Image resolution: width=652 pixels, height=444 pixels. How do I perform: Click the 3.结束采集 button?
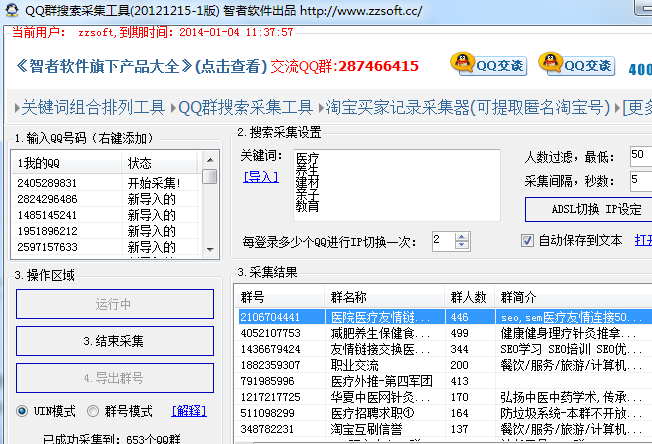(114, 341)
